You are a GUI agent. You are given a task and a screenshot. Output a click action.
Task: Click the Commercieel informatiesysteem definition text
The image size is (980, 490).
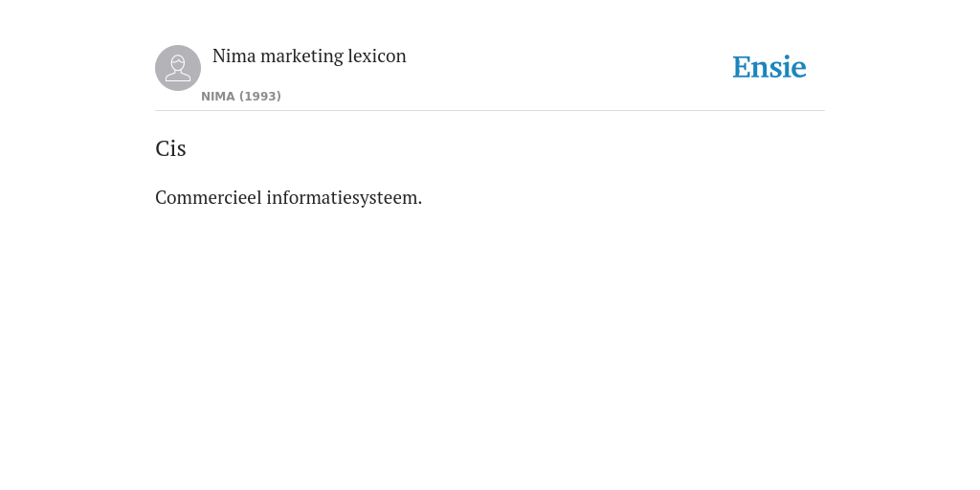tap(289, 197)
